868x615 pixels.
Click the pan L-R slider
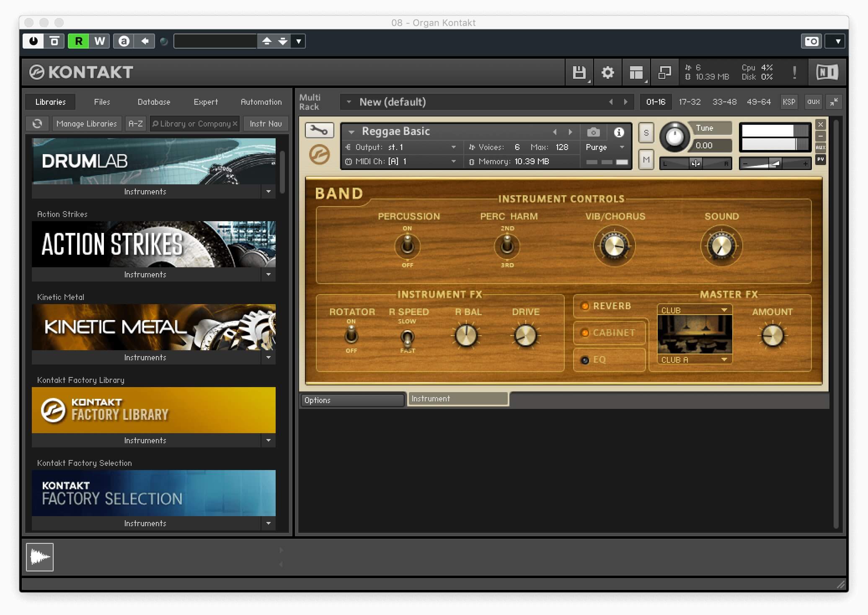pyautogui.click(x=695, y=163)
